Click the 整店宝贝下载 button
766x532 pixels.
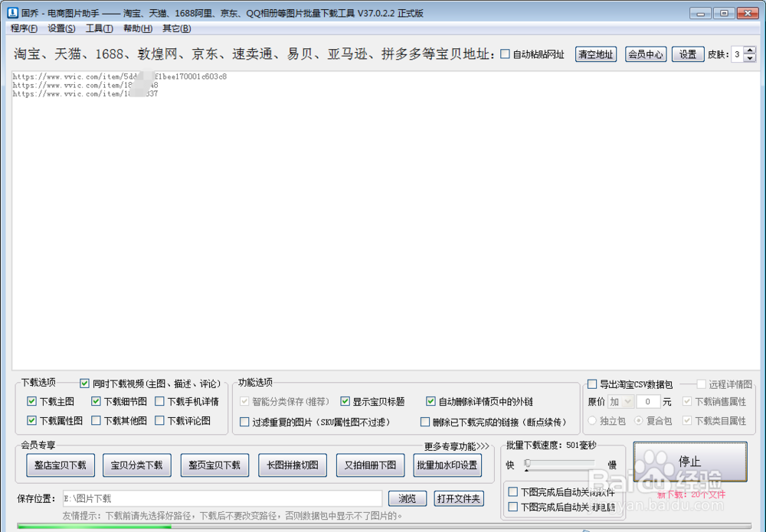tap(60, 465)
